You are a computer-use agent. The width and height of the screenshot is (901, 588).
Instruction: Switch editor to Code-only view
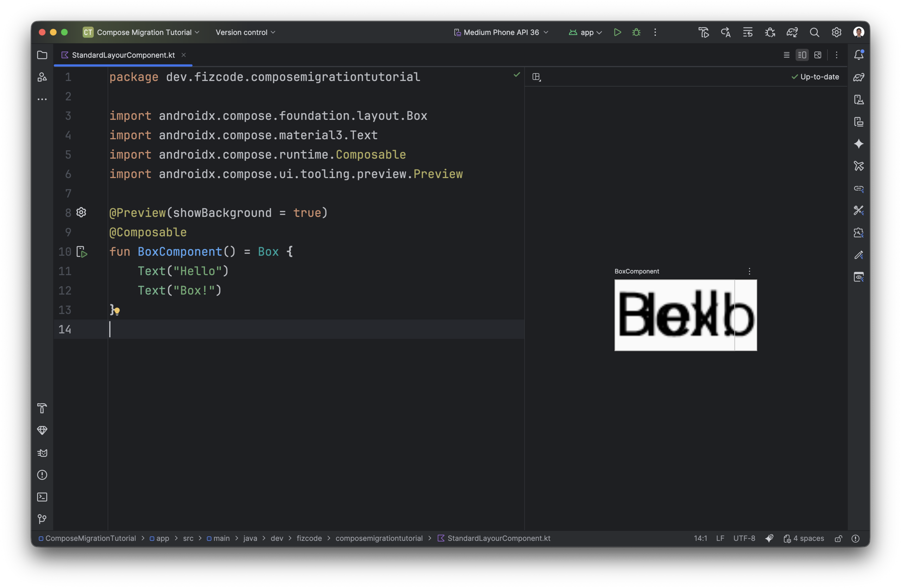(786, 55)
